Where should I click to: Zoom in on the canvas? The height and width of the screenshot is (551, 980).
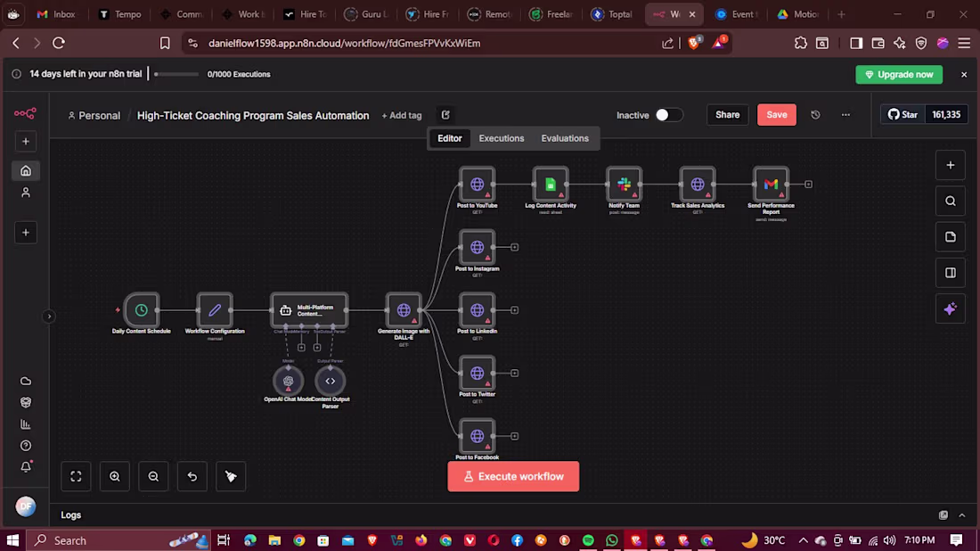click(114, 477)
